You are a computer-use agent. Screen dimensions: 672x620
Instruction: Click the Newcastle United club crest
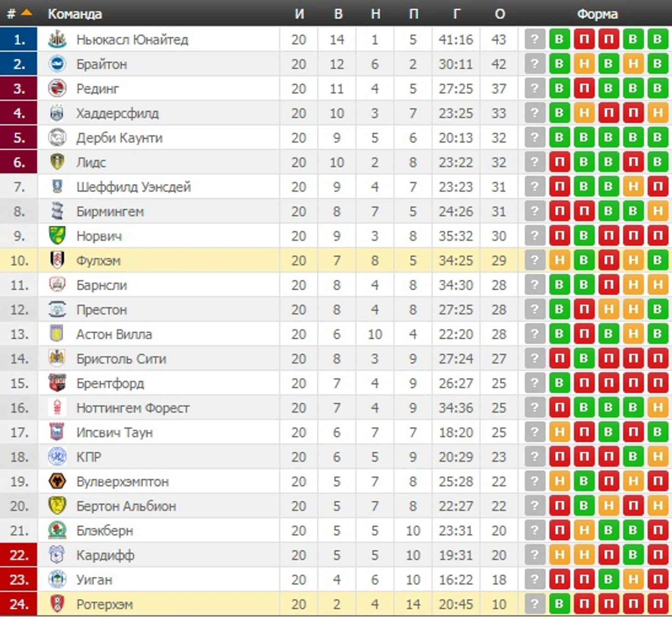57,40
